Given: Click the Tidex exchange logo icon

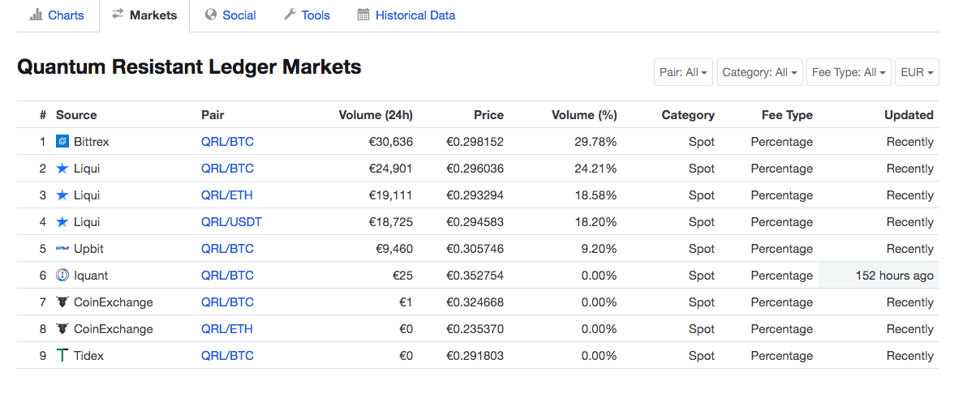Looking at the screenshot, I should click(62, 356).
